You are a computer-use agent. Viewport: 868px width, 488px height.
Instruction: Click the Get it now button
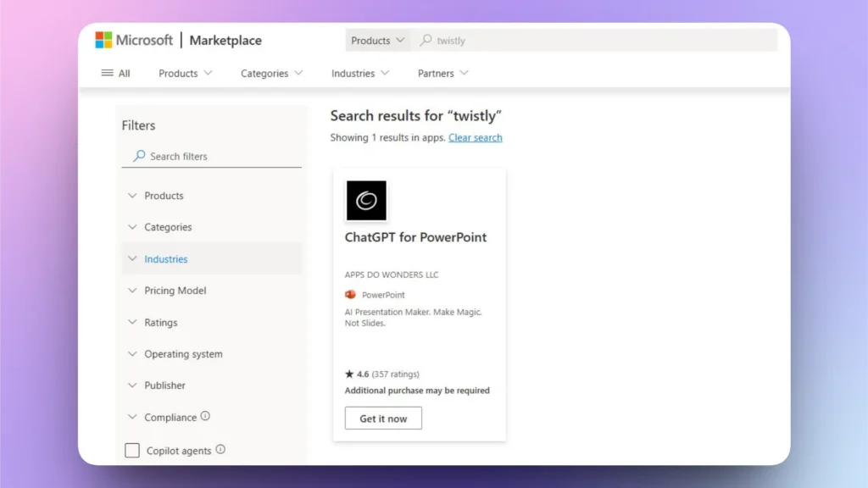383,418
